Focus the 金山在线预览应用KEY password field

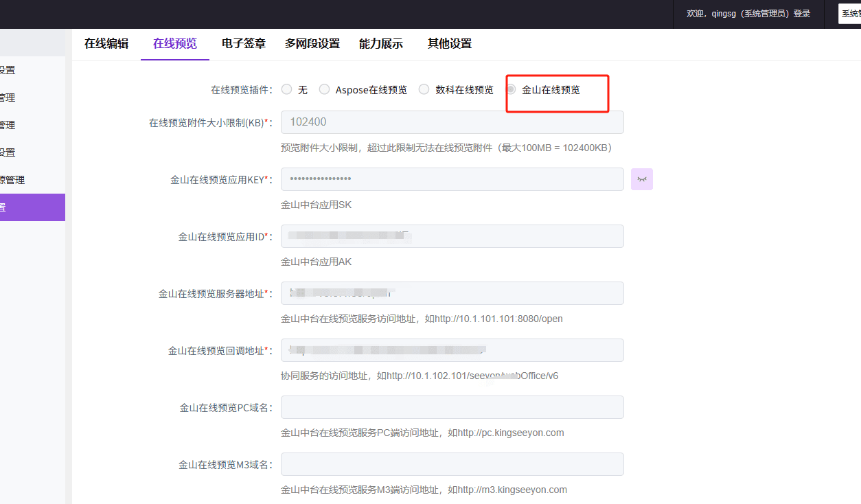coord(452,179)
